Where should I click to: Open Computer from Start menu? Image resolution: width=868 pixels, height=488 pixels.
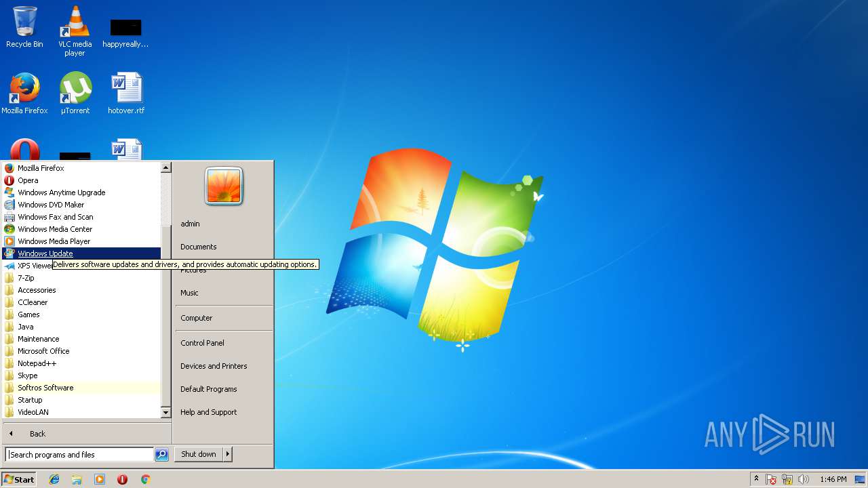coord(224,318)
